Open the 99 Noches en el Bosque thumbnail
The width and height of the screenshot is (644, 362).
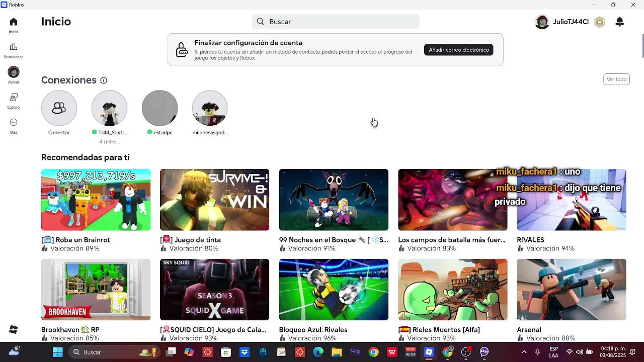[x=334, y=200]
